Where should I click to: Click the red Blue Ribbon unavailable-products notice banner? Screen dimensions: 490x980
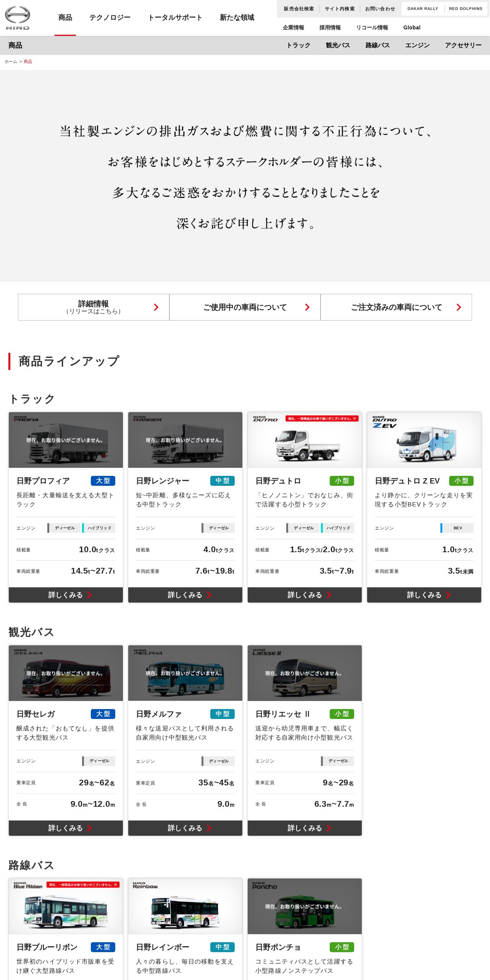(83, 885)
